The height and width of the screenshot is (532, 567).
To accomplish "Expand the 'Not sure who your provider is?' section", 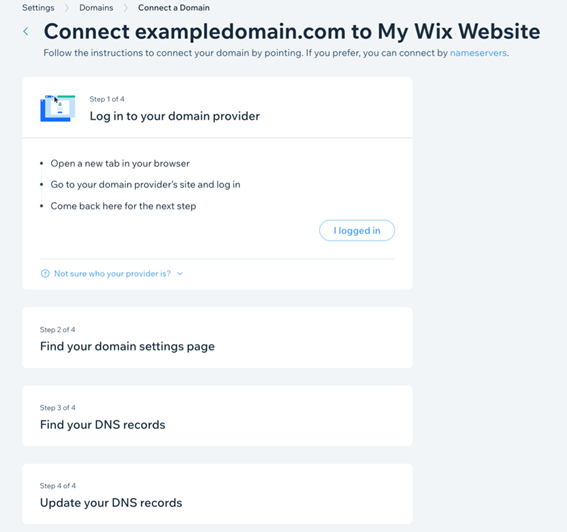I will point(112,274).
